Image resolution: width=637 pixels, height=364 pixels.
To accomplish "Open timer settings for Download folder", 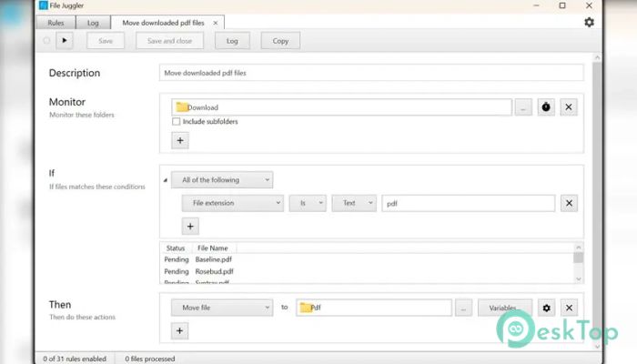I will (546, 107).
